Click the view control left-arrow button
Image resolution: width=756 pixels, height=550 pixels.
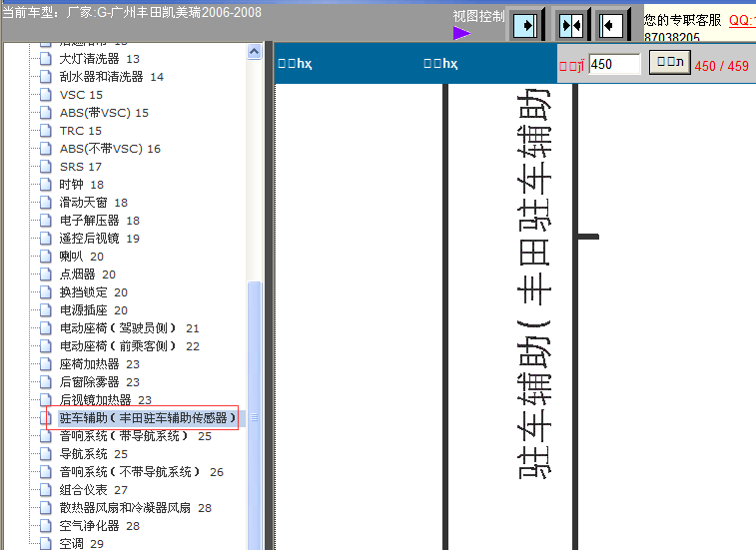[x=611, y=25]
